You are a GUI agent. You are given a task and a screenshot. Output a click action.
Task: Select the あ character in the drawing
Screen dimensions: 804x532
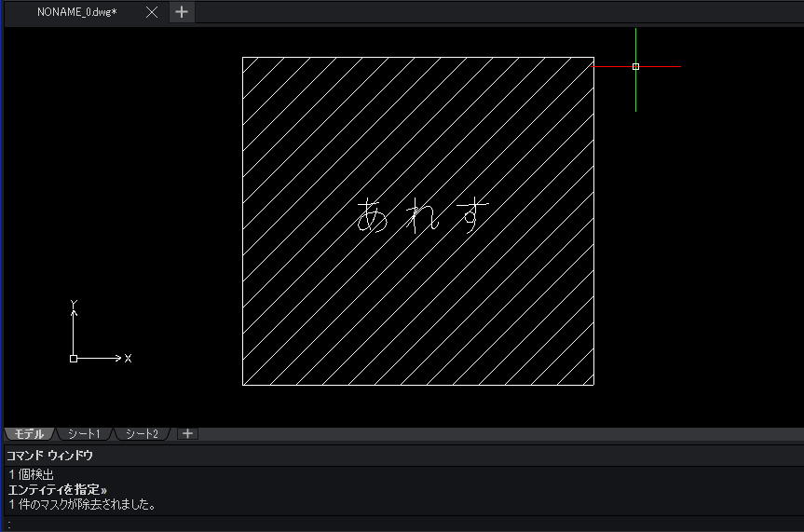(x=373, y=215)
